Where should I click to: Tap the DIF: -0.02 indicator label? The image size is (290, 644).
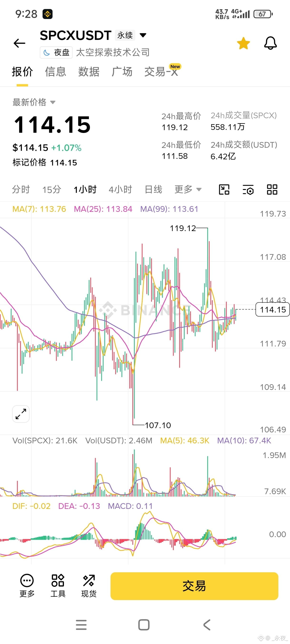tap(32, 506)
